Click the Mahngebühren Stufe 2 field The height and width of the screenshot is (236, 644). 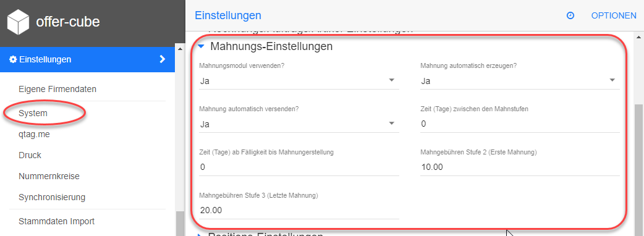coord(520,167)
